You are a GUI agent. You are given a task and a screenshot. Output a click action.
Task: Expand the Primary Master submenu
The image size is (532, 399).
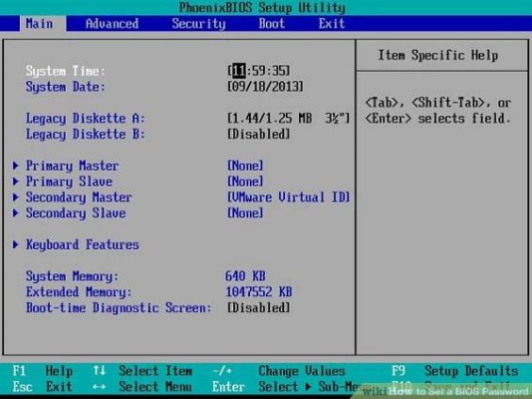pyautogui.click(x=73, y=166)
